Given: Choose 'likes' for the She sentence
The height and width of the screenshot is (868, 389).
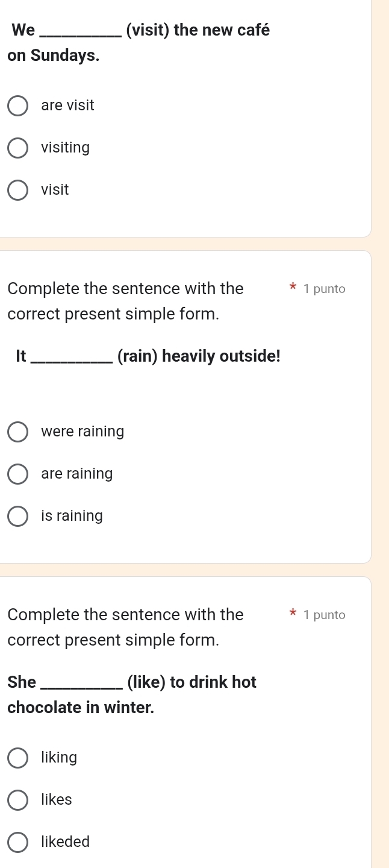Looking at the screenshot, I should click(18, 800).
